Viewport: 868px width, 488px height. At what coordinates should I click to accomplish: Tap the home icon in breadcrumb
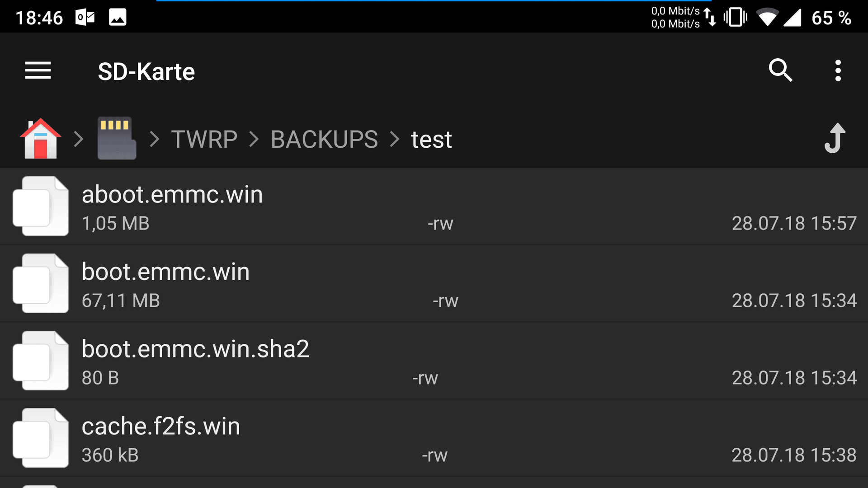coord(39,138)
